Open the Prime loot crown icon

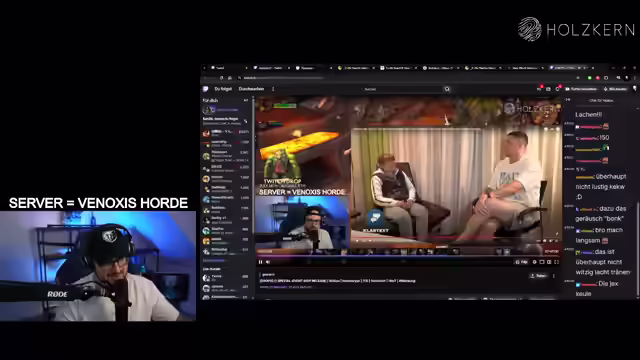(x=540, y=89)
